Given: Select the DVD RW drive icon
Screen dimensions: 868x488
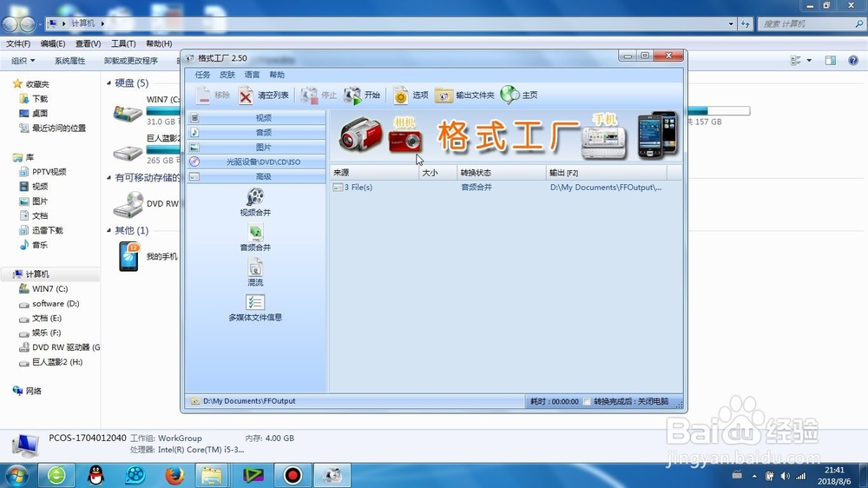Looking at the screenshot, I should click(x=128, y=204).
